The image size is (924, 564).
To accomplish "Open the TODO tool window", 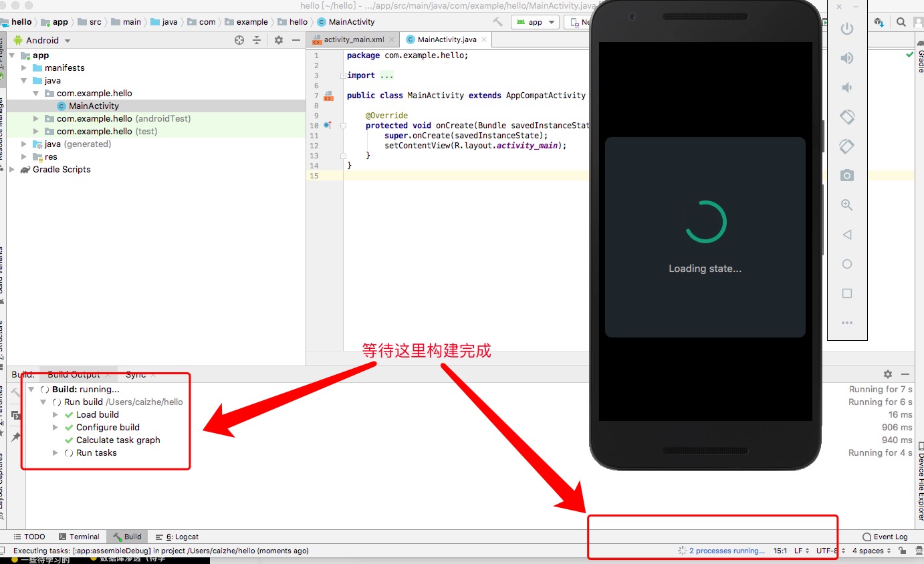I will click(29, 537).
